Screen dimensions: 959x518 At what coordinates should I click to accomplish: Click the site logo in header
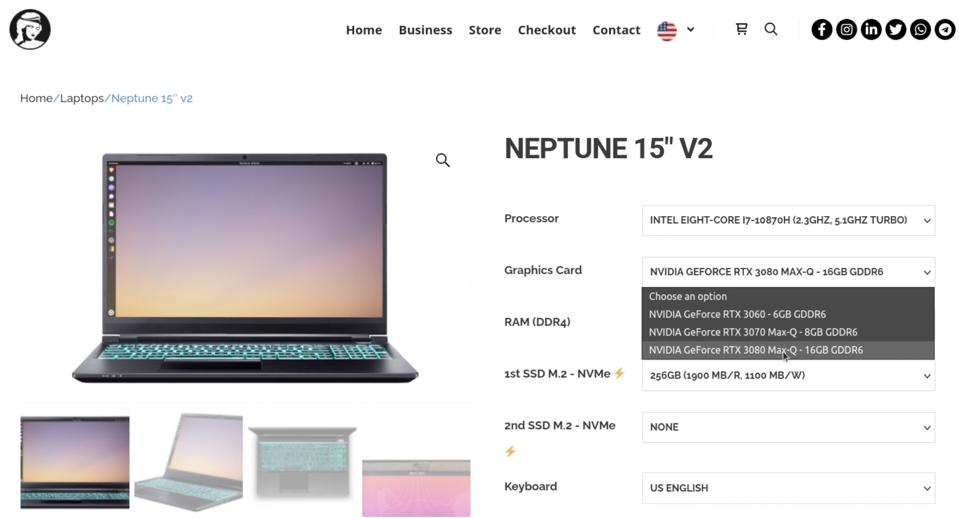click(30, 29)
